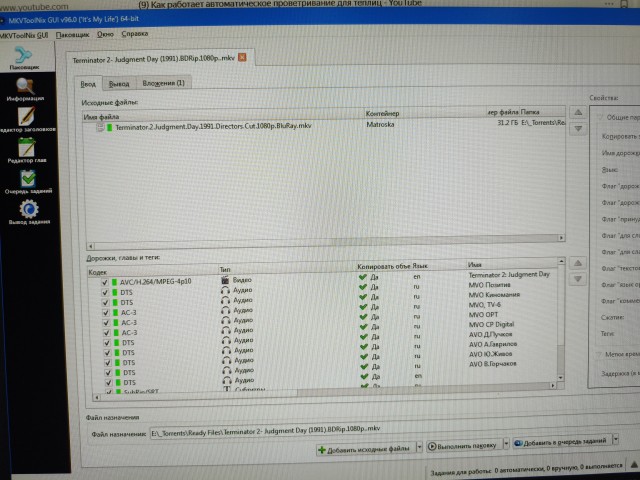Toggle checkbox of DTS track AVO Д.Пучков

(x=107, y=343)
